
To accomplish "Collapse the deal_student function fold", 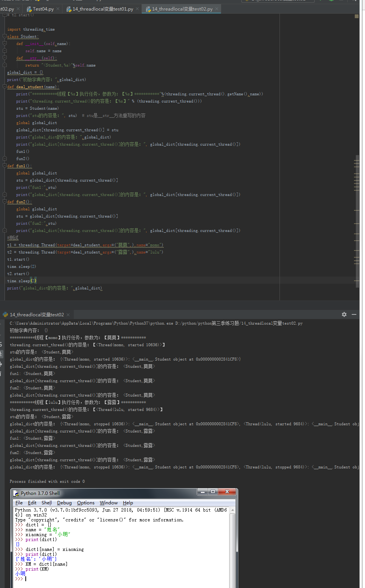I will click(5, 87).
